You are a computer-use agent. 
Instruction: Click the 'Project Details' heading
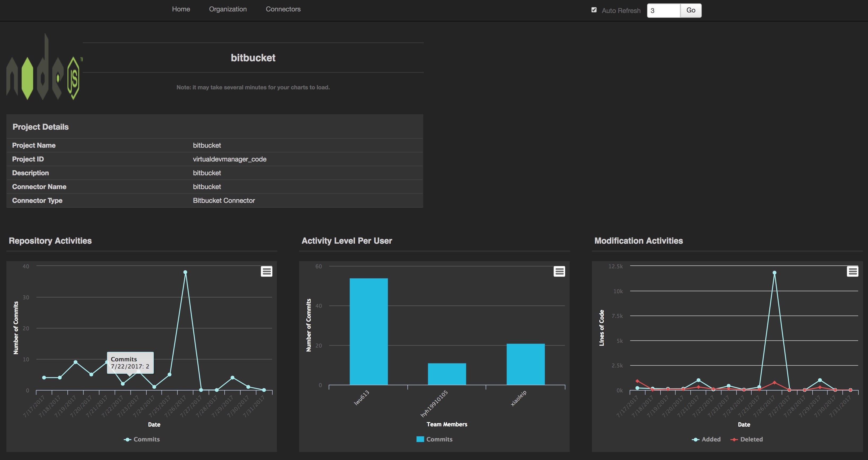[40, 127]
